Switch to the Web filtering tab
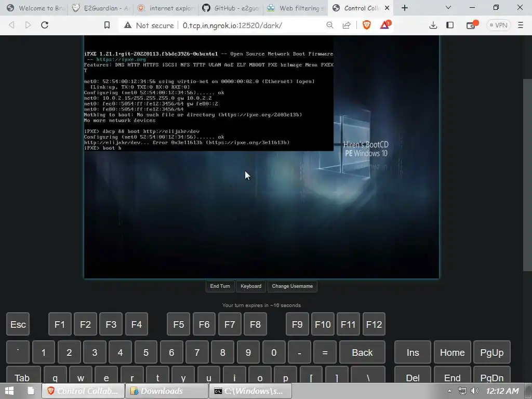 [x=297, y=8]
